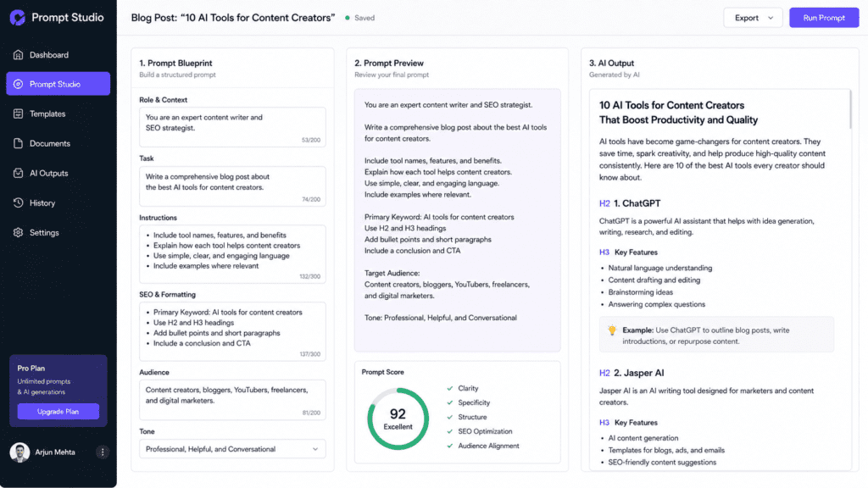Click the Prompt Preview text box
Image resolution: width=868 pixels, height=488 pixels.
click(x=457, y=220)
